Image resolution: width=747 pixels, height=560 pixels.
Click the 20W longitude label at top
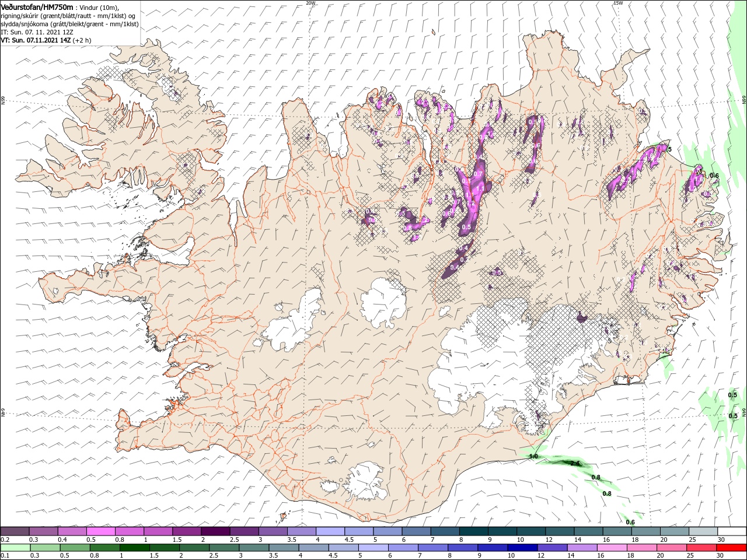(x=310, y=3)
